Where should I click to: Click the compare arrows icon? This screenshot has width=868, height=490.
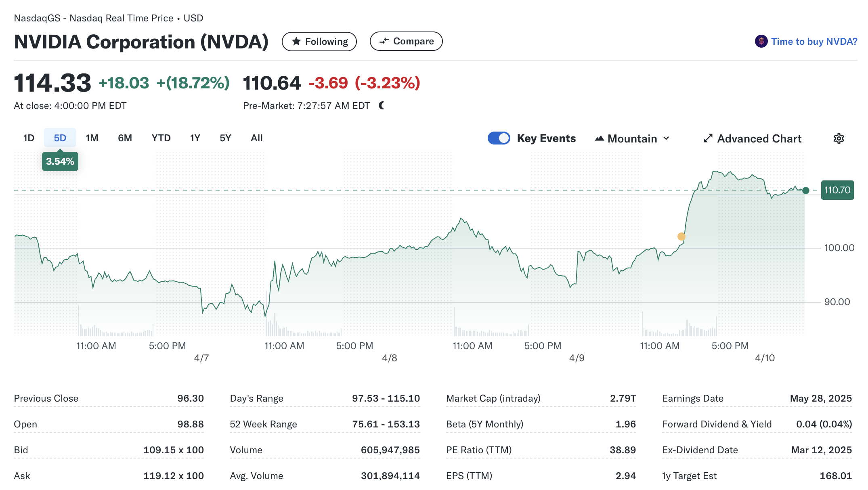coord(384,41)
